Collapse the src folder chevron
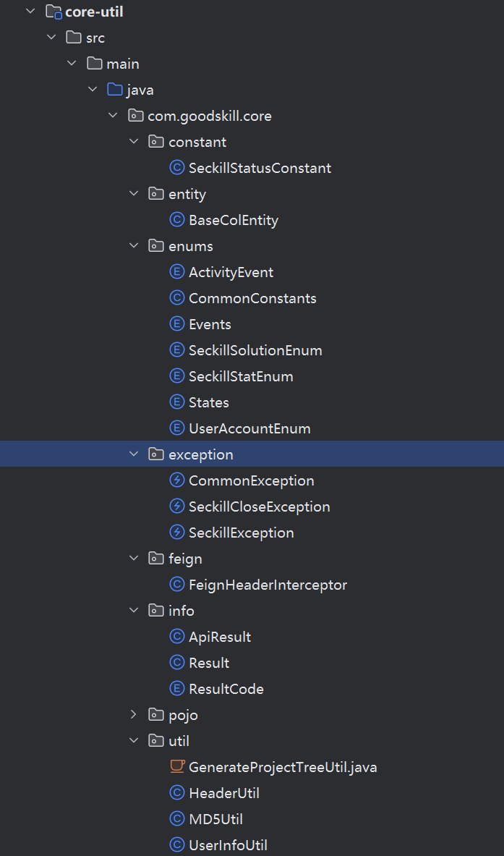 [51, 38]
